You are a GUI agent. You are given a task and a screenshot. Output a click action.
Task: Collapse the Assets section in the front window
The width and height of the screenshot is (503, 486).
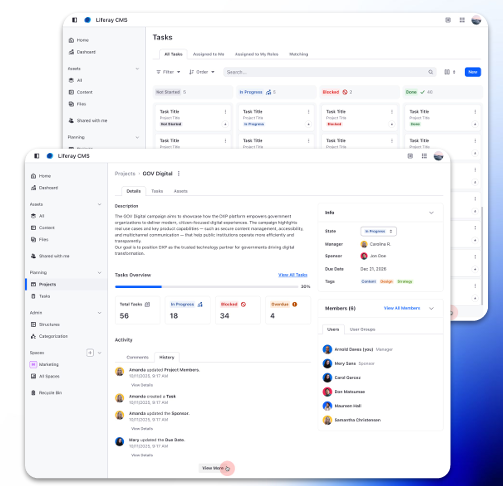[x=99, y=204]
